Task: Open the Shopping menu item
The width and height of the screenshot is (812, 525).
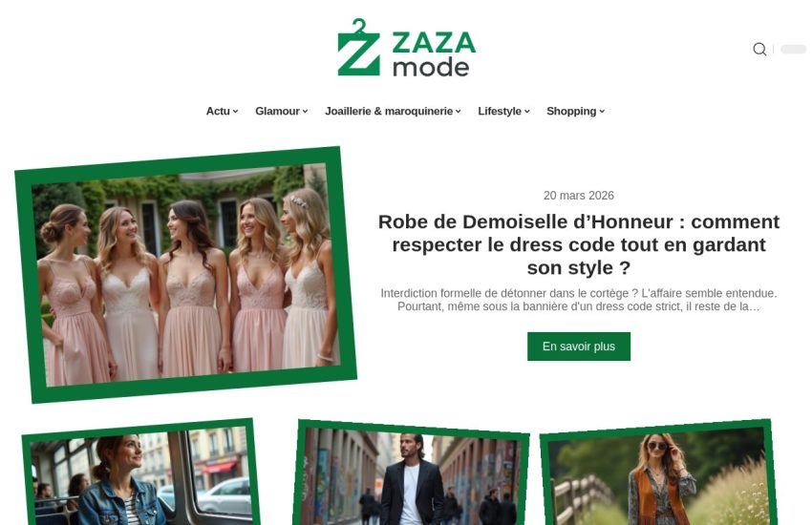Action: 571,112
